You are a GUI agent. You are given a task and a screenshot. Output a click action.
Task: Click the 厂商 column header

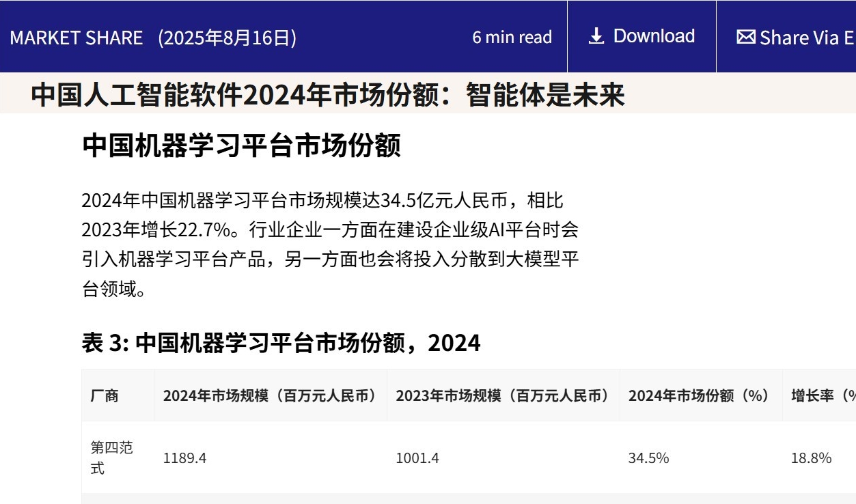(x=104, y=396)
